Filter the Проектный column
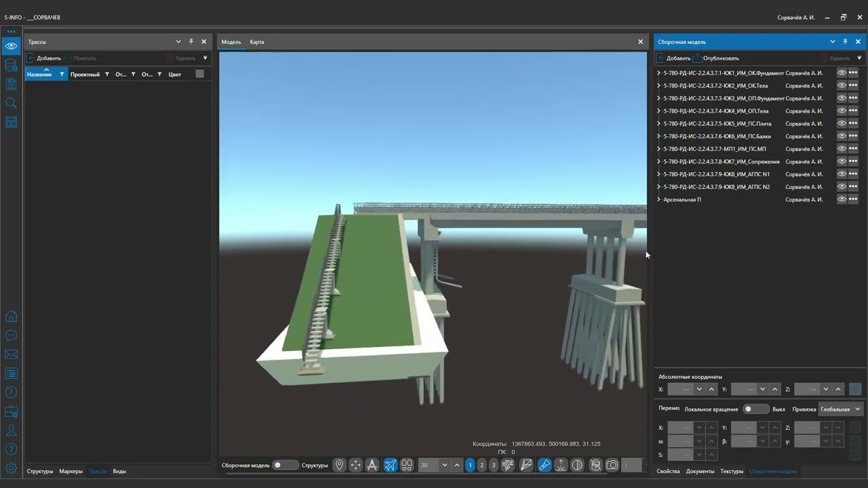The image size is (868, 488). tap(107, 75)
